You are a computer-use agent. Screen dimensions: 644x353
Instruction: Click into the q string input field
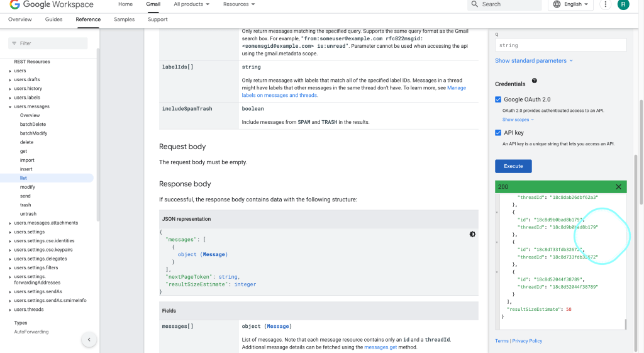(x=560, y=45)
